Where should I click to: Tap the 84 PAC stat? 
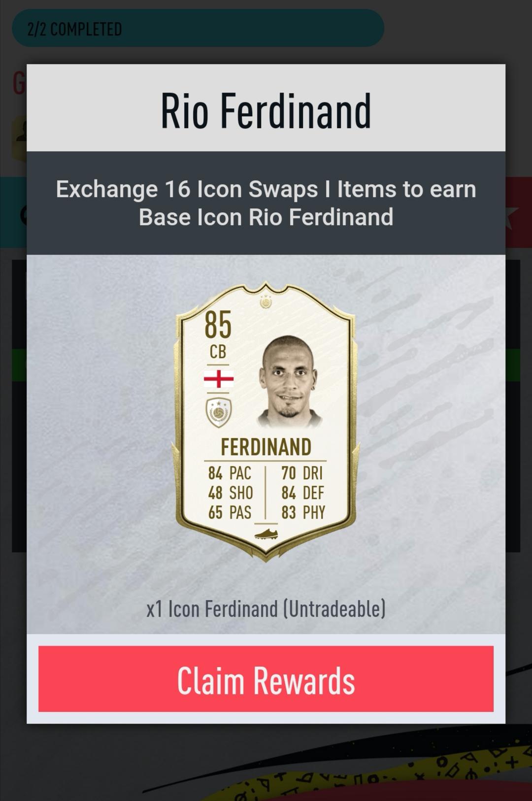(x=230, y=473)
